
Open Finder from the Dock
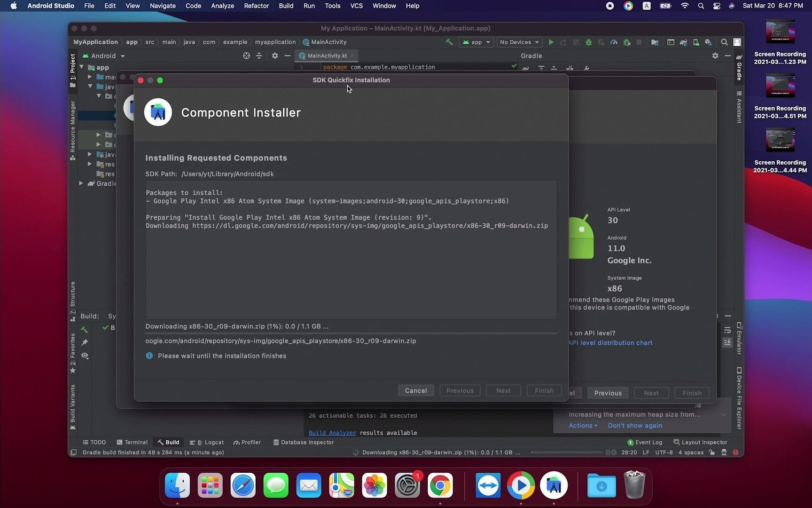tap(177, 485)
